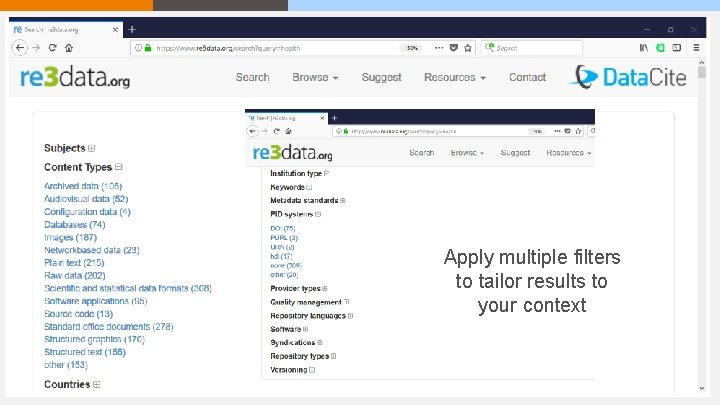
Task: Expand Syndications filter in inset screenshot
Action: (320, 343)
